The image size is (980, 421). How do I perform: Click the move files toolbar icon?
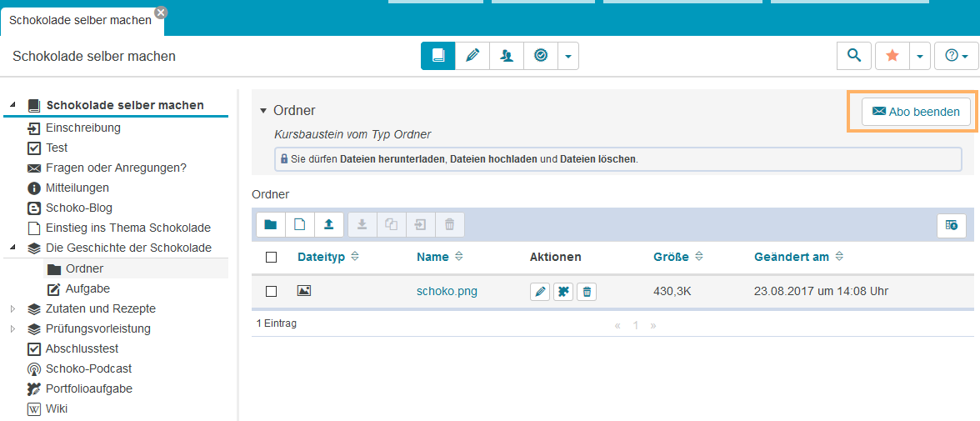click(x=421, y=224)
